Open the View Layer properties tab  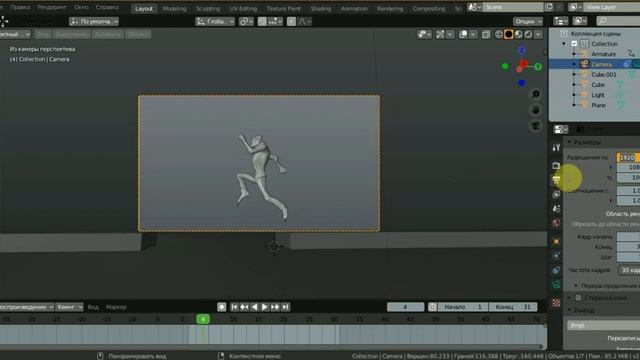tap(556, 194)
